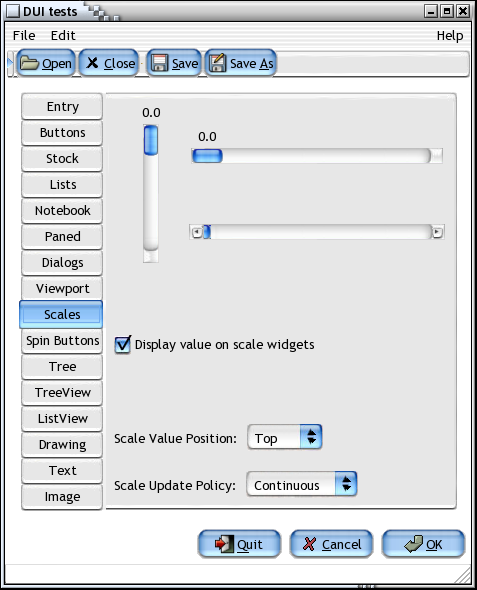This screenshot has height=590, width=477.
Task: Click the OK return-arrow icon
Action: coord(413,544)
